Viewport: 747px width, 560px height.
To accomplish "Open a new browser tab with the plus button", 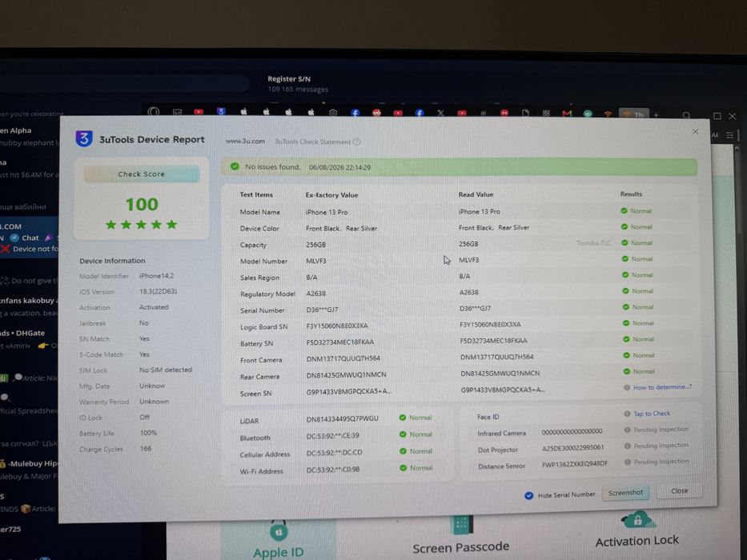I will pyautogui.click(x=656, y=114).
